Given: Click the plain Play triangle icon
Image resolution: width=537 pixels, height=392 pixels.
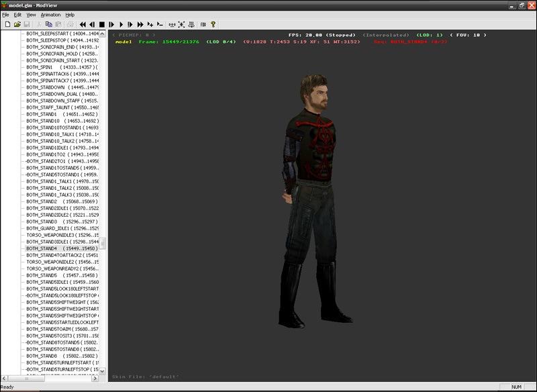Looking at the screenshot, I should [121, 24].
